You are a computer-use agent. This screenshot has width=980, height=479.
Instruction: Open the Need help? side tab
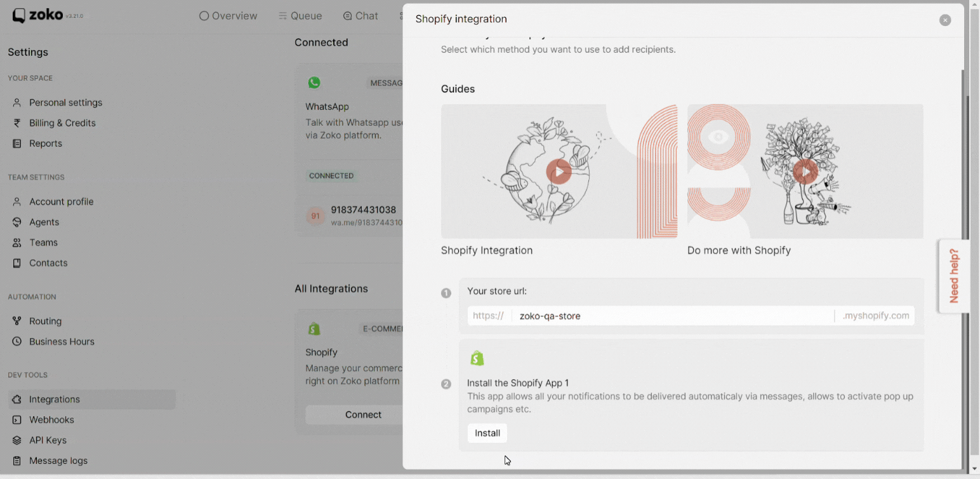pyautogui.click(x=954, y=276)
